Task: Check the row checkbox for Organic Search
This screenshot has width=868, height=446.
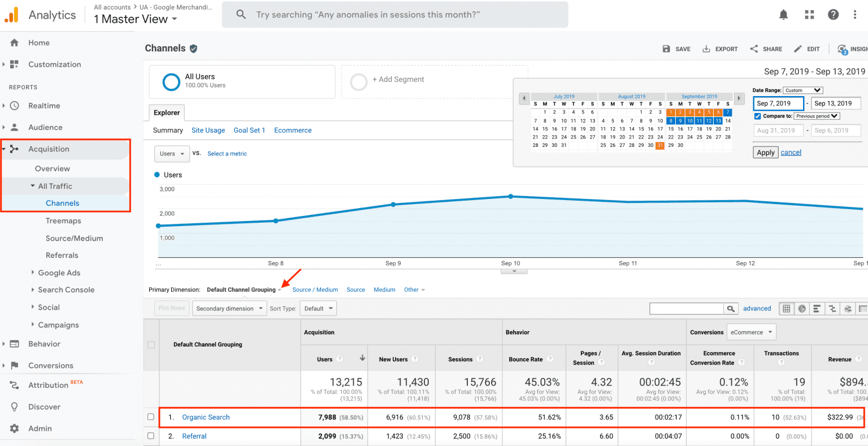Action: click(x=151, y=417)
